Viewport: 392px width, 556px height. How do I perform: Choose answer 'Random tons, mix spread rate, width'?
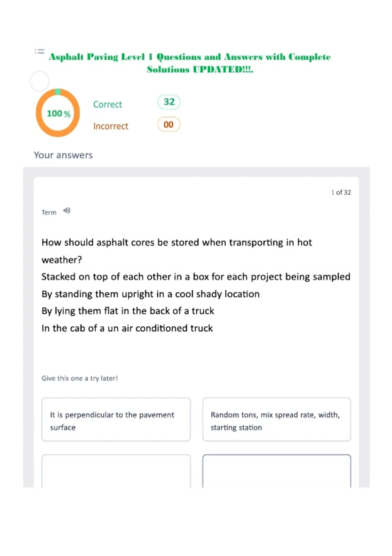coord(277,420)
